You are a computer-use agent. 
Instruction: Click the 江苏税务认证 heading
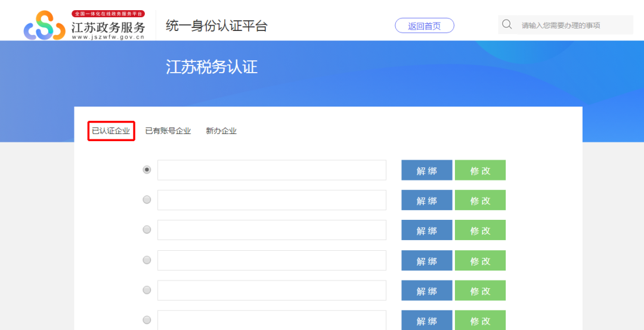pos(212,67)
